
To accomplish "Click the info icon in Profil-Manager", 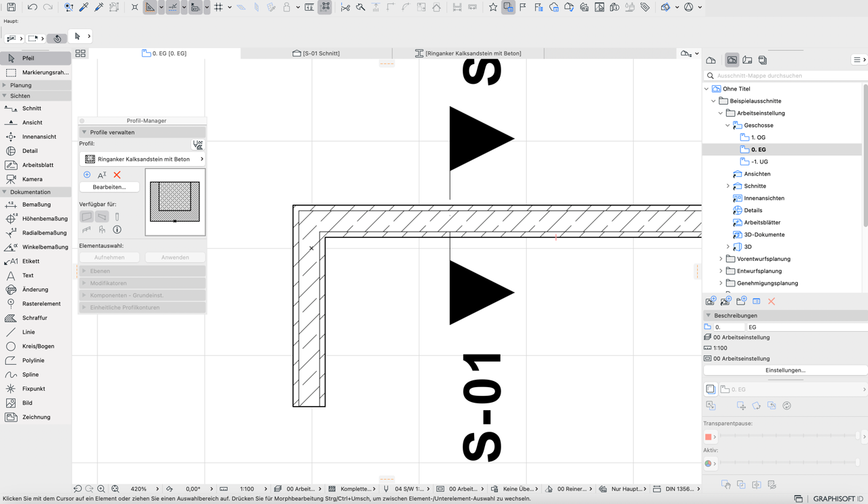I will click(x=117, y=230).
